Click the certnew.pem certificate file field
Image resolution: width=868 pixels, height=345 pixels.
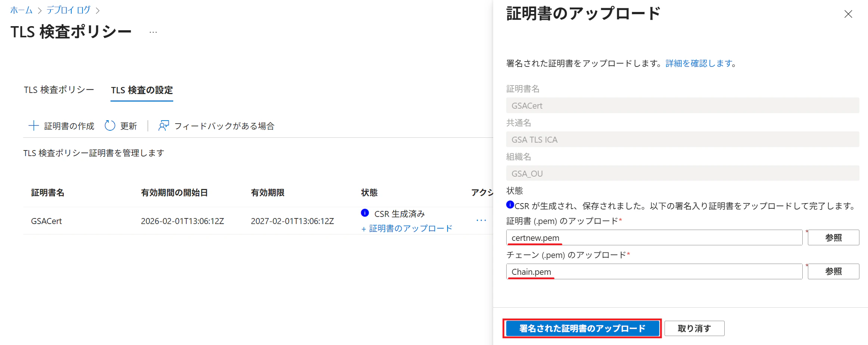point(654,237)
